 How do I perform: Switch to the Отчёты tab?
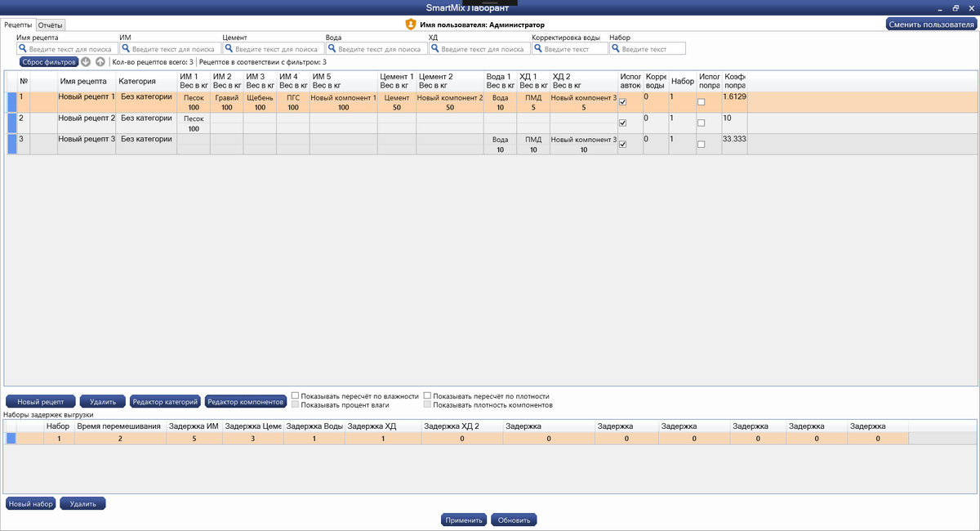pyautogui.click(x=51, y=25)
